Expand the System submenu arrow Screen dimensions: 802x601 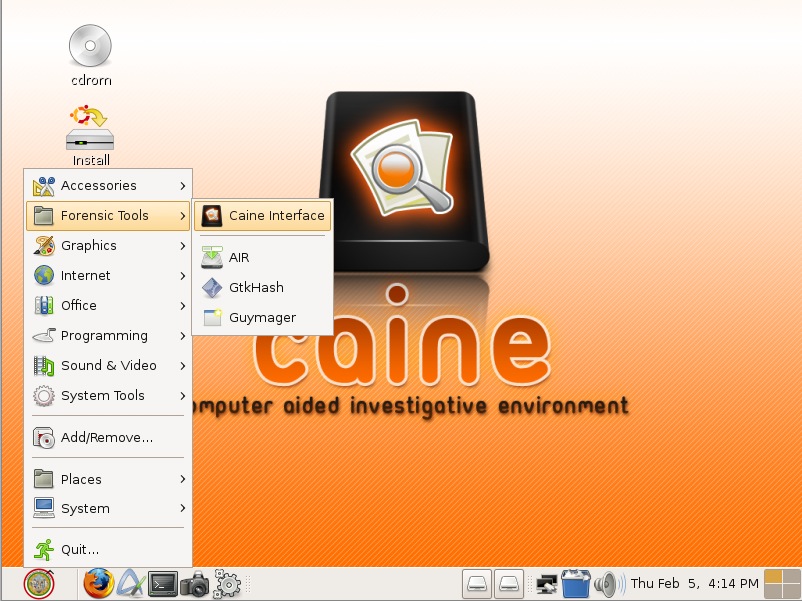(183, 508)
